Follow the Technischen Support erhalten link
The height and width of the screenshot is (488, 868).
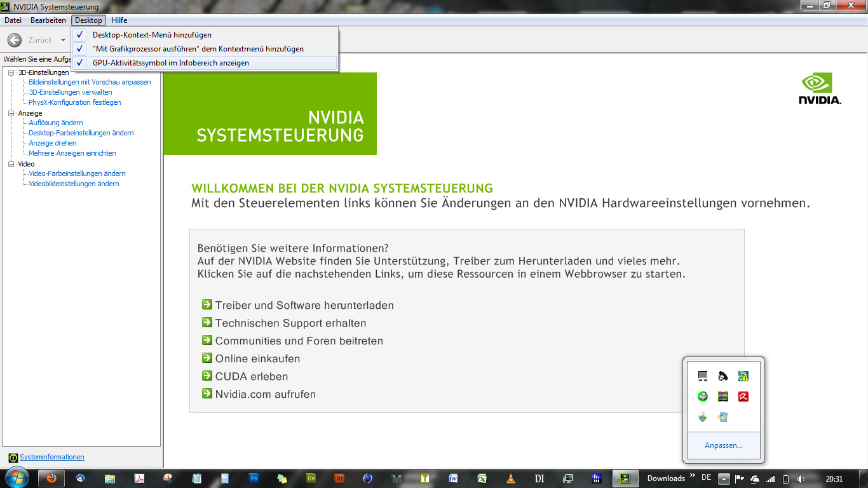point(290,323)
